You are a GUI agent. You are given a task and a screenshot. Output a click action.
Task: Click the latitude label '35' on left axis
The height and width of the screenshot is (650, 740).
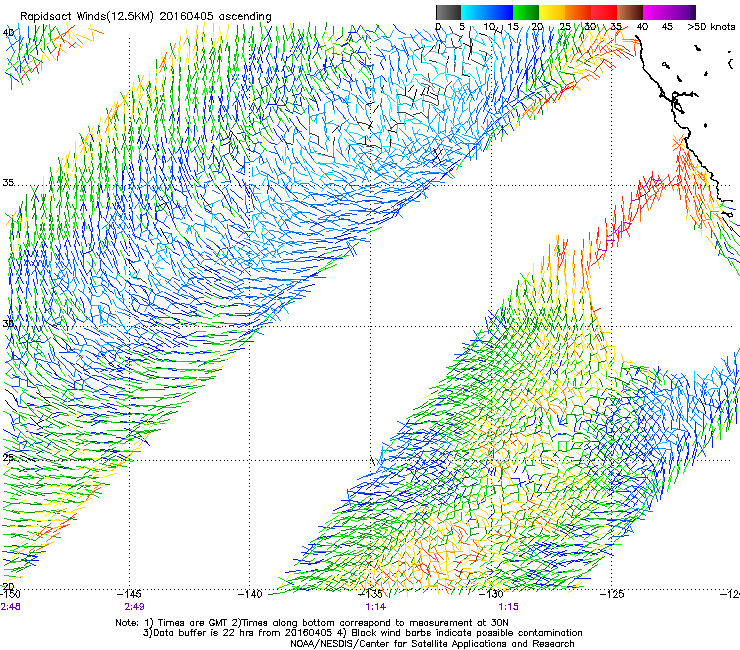(8, 182)
